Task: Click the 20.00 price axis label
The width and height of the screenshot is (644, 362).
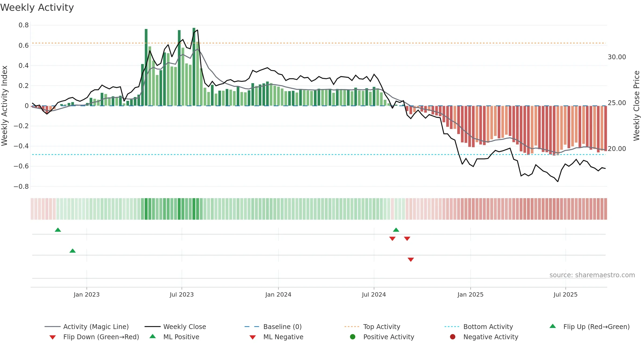Action: pyautogui.click(x=617, y=149)
